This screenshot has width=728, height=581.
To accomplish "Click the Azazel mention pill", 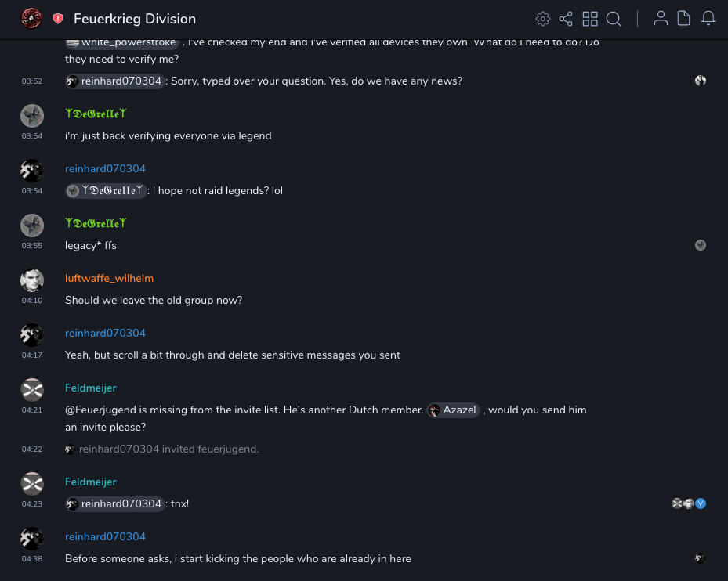I will tap(453, 410).
